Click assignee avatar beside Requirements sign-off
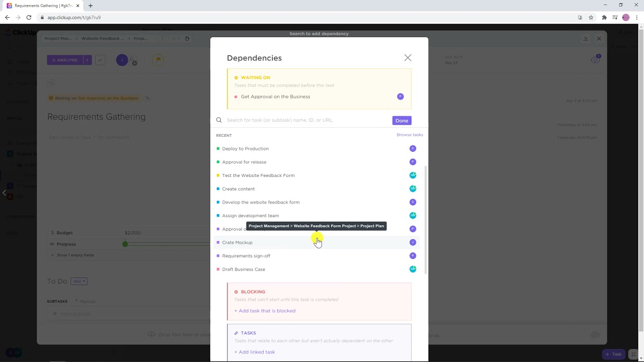The width and height of the screenshot is (644, 362). tap(413, 255)
